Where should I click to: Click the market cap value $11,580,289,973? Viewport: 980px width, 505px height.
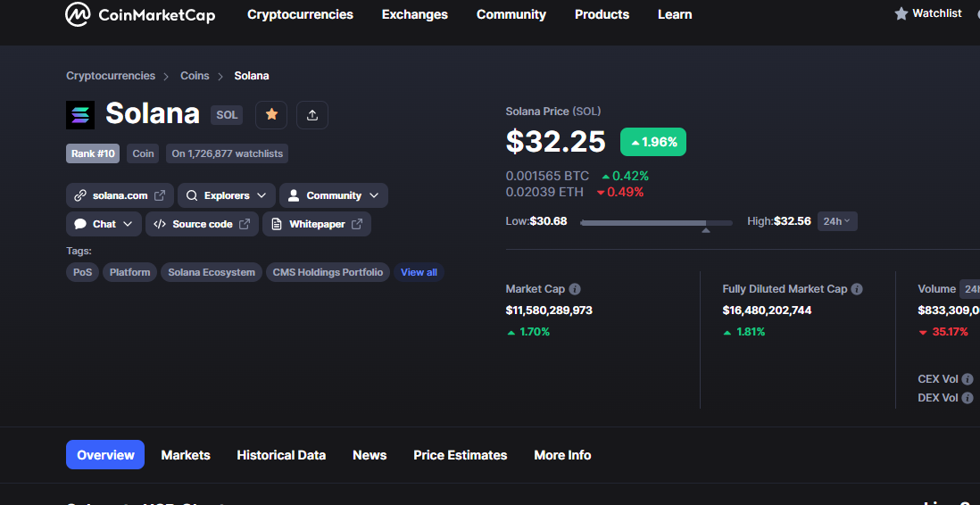[x=549, y=310]
